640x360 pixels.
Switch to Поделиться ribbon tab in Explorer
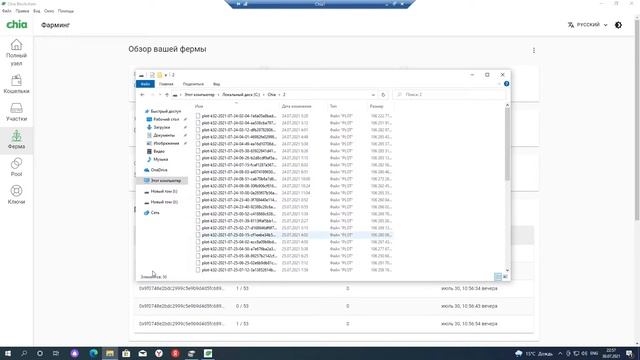pos(193,84)
